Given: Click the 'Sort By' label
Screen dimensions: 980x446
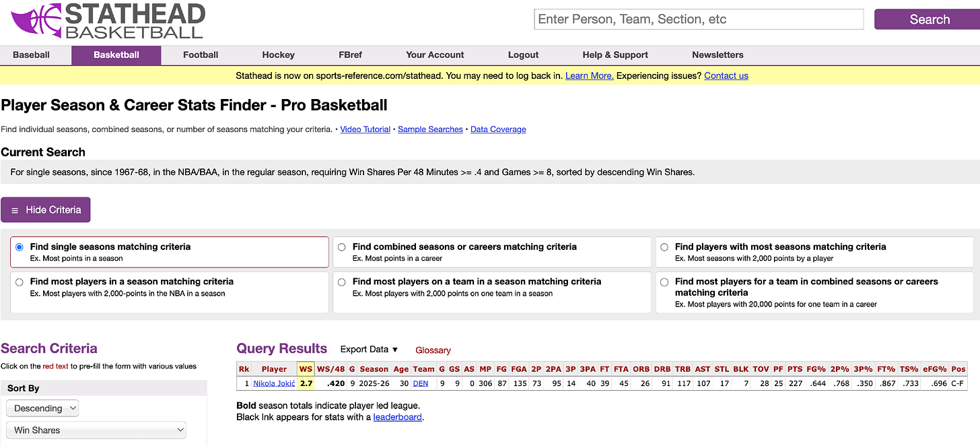Looking at the screenshot, I should [24, 388].
